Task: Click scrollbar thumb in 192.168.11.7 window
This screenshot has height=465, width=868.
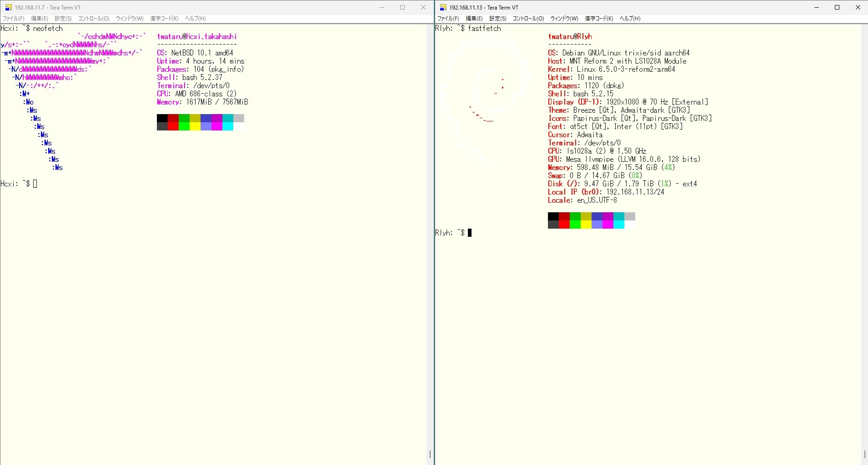Action: [430, 454]
